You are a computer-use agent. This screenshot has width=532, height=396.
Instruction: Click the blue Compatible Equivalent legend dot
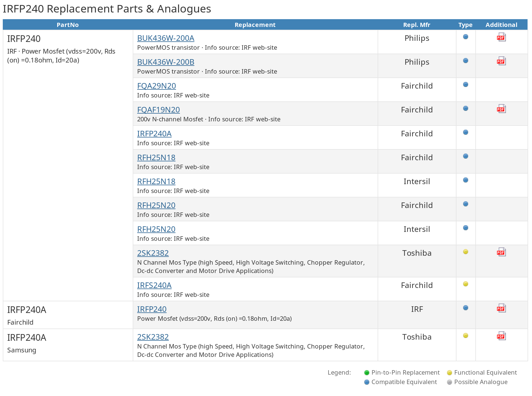367,382
